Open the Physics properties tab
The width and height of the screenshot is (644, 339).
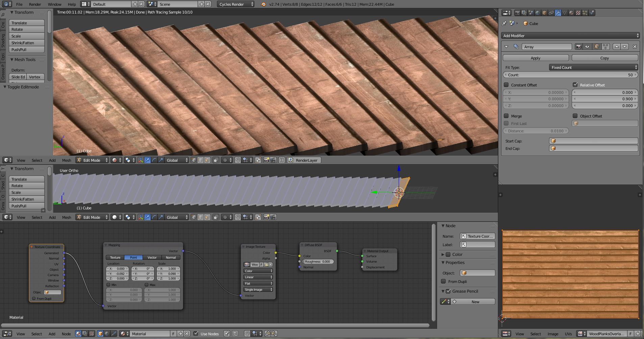click(x=592, y=13)
